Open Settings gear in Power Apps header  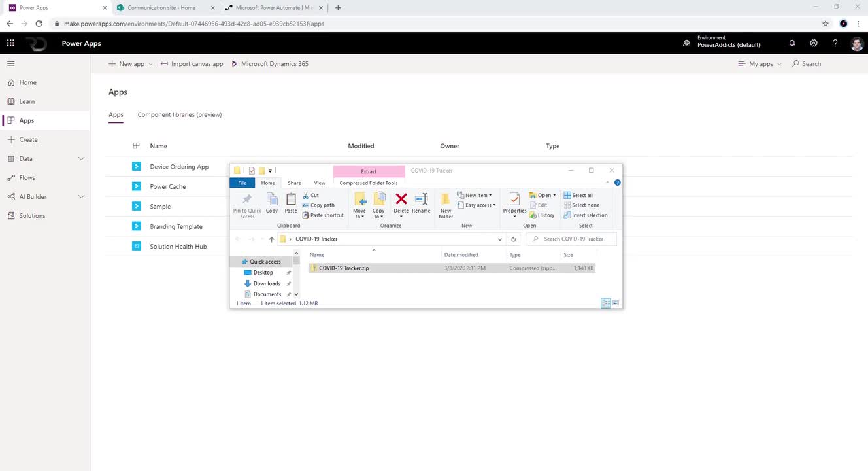pos(814,43)
